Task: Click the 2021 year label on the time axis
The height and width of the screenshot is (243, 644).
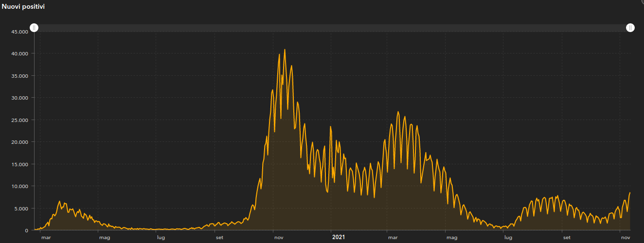Action: [x=339, y=237]
